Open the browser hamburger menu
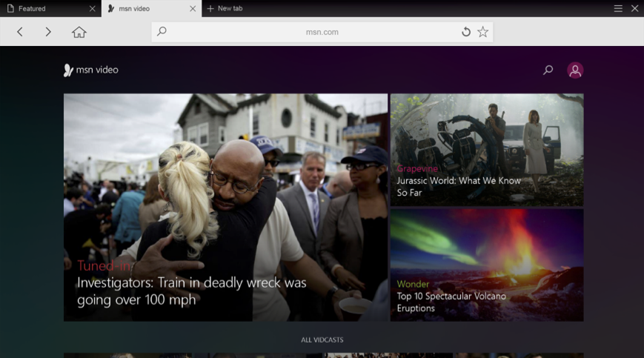Viewport: 644px width, 358px height. (x=618, y=8)
